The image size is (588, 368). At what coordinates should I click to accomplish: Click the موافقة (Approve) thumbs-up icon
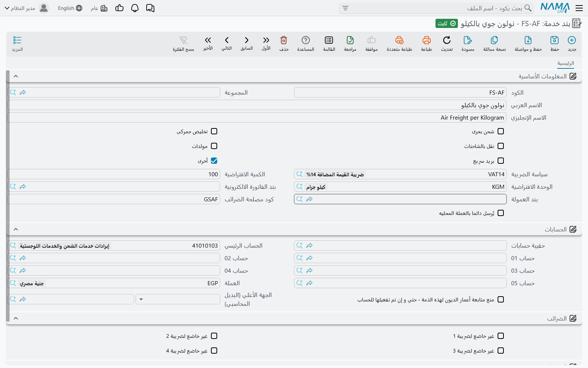coord(372,40)
